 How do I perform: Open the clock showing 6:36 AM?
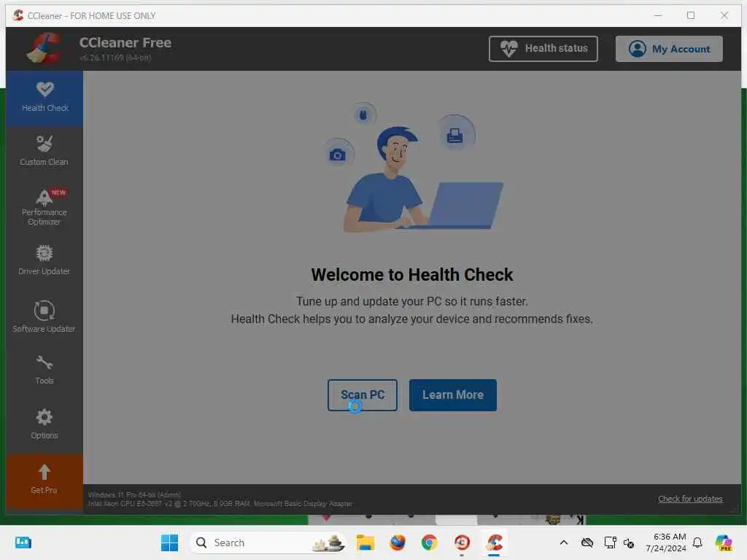tap(665, 542)
